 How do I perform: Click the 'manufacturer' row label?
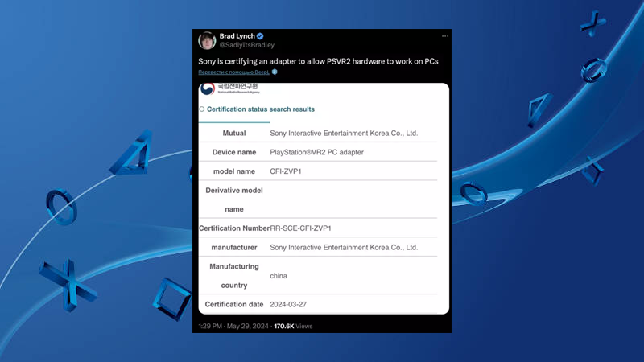(234, 248)
